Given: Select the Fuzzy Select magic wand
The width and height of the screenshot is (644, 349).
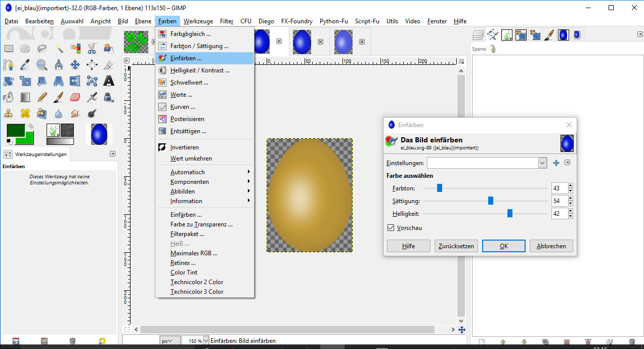Looking at the screenshot, I should 59,49.
